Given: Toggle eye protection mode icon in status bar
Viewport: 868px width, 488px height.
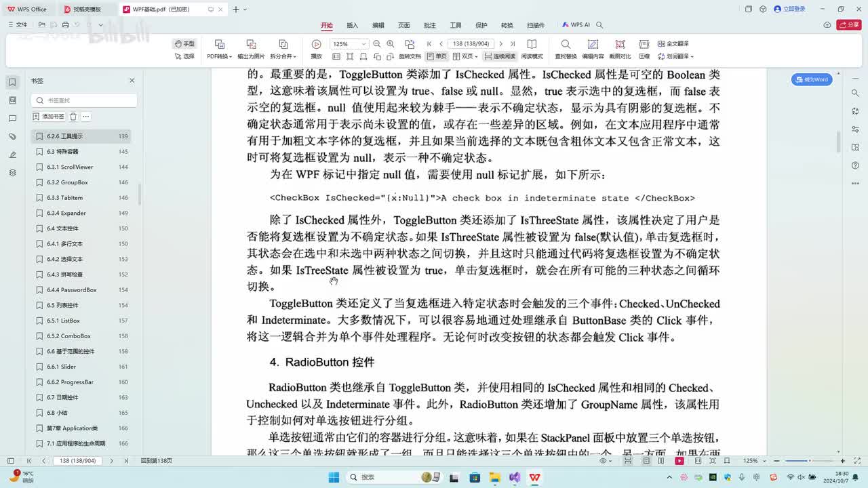Looking at the screenshot, I should tap(604, 461).
